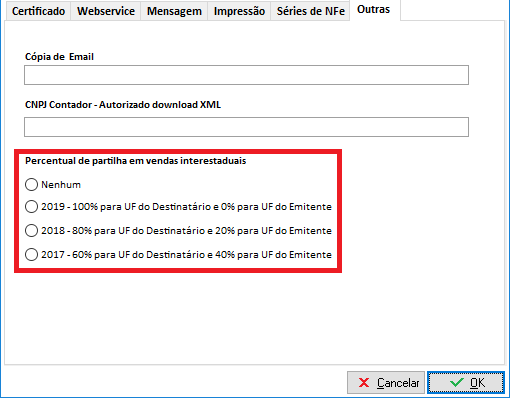Click the red X icon on Cancelar
The width and height of the screenshot is (511, 398).
click(364, 382)
